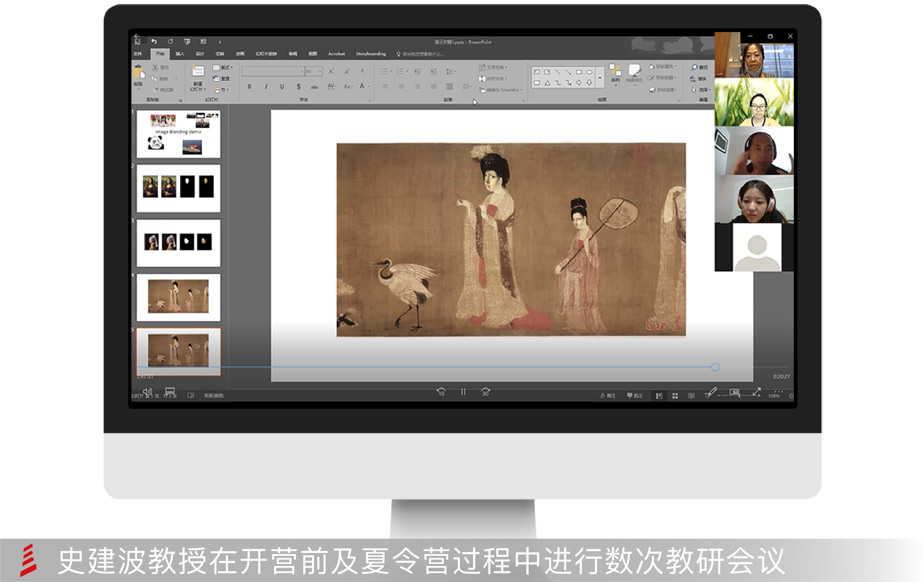Toggle captions on the video player

[x=170, y=391]
